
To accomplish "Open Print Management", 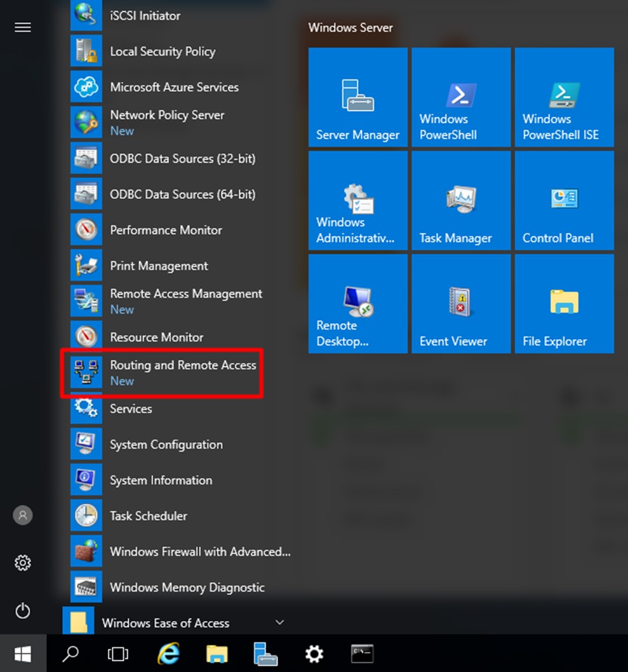I will [x=180, y=265].
